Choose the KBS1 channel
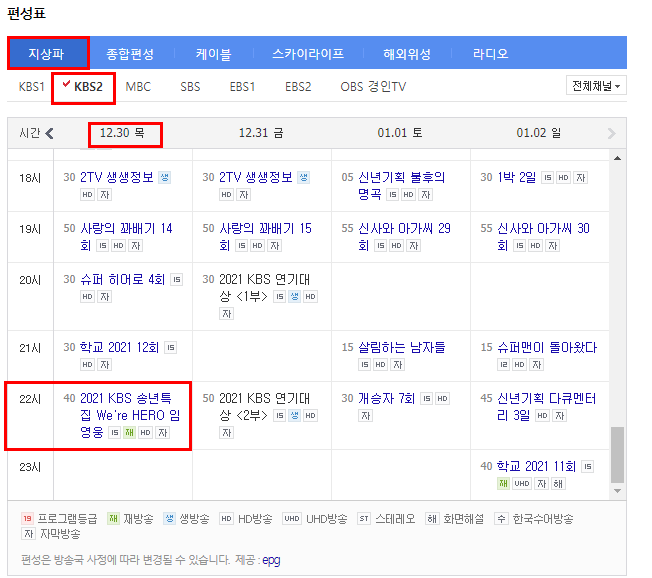This screenshot has width=652, height=578. tap(31, 86)
